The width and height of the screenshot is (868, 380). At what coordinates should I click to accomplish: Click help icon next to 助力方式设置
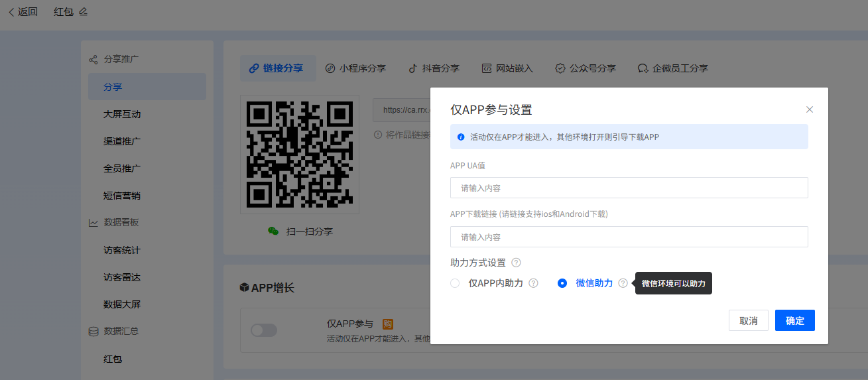click(x=516, y=263)
